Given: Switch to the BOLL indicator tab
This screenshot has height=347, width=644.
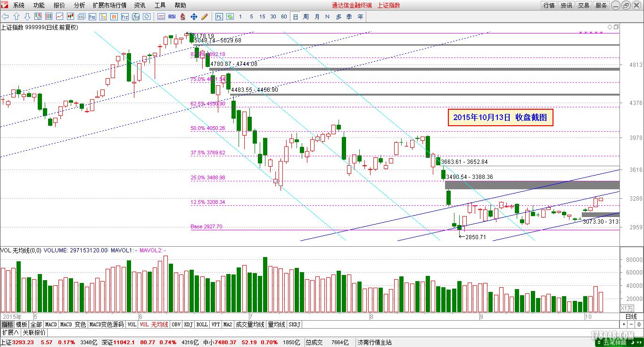Looking at the screenshot, I should tap(202, 324).
